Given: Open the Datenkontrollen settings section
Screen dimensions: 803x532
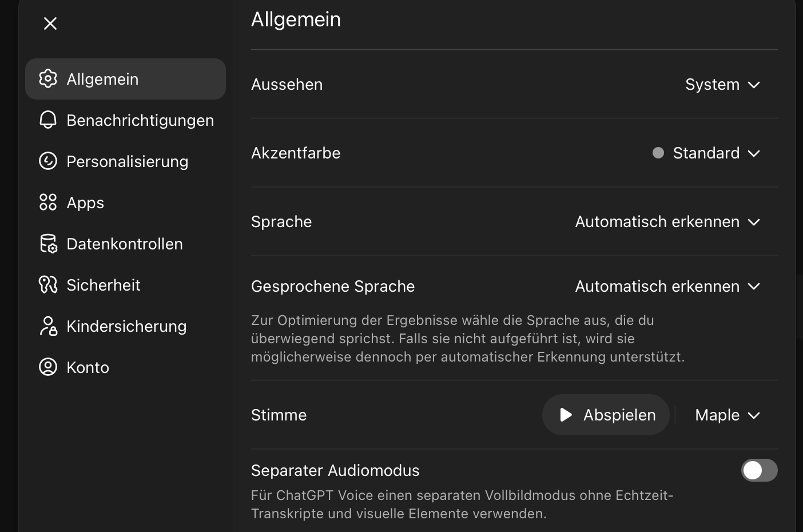Looking at the screenshot, I should (x=125, y=244).
